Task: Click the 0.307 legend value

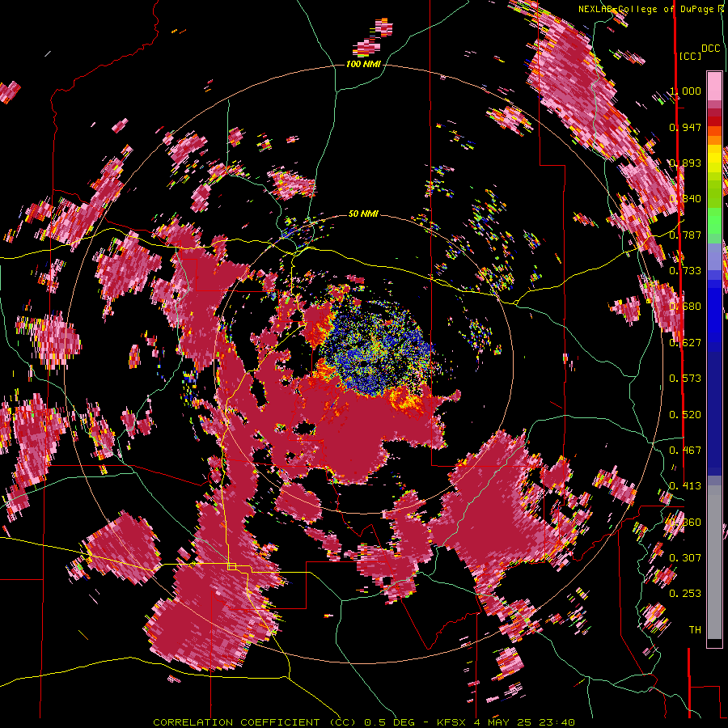Action: coord(685,558)
